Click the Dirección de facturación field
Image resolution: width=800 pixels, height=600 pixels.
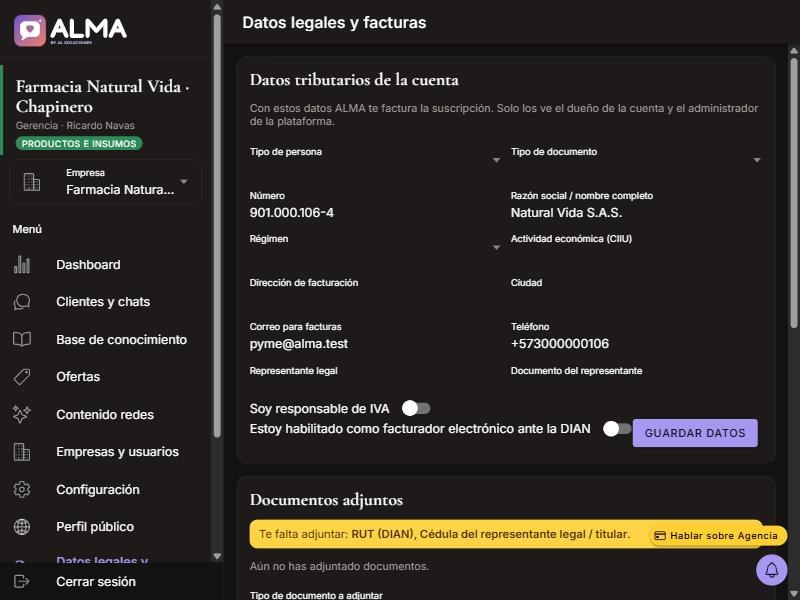point(374,291)
